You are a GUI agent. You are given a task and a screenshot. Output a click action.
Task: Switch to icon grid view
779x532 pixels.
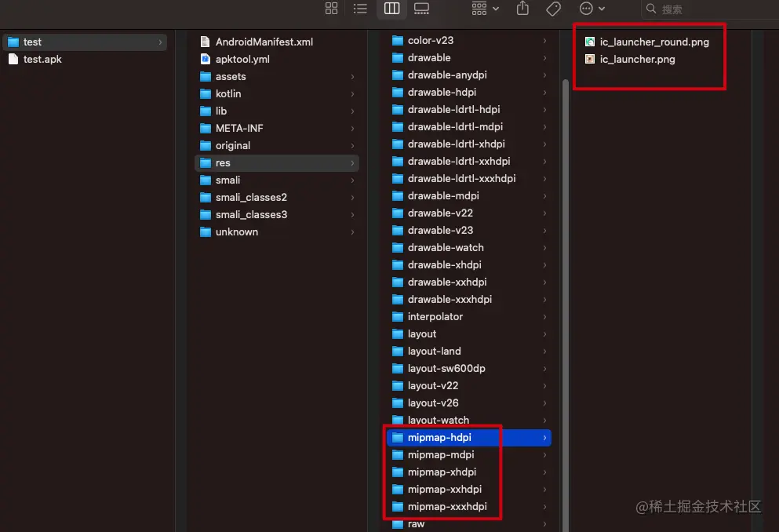[x=331, y=9]
